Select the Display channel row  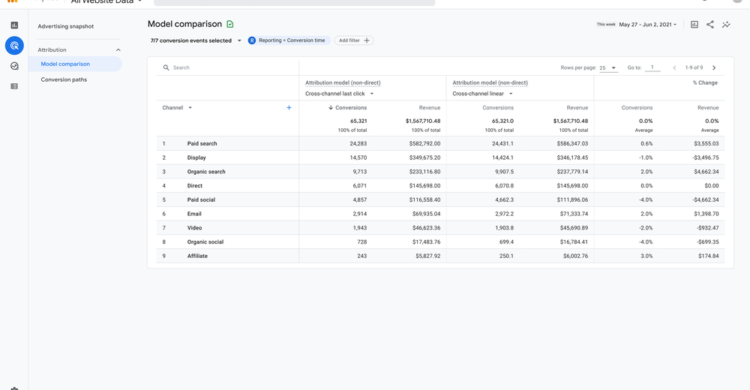click(x=441, y=157)
